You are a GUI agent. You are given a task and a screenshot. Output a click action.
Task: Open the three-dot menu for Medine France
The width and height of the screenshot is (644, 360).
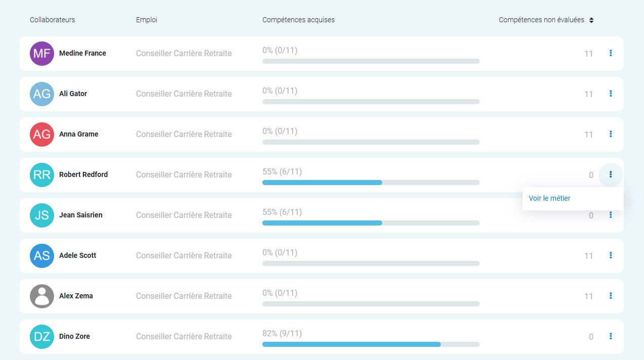point(611,53)
